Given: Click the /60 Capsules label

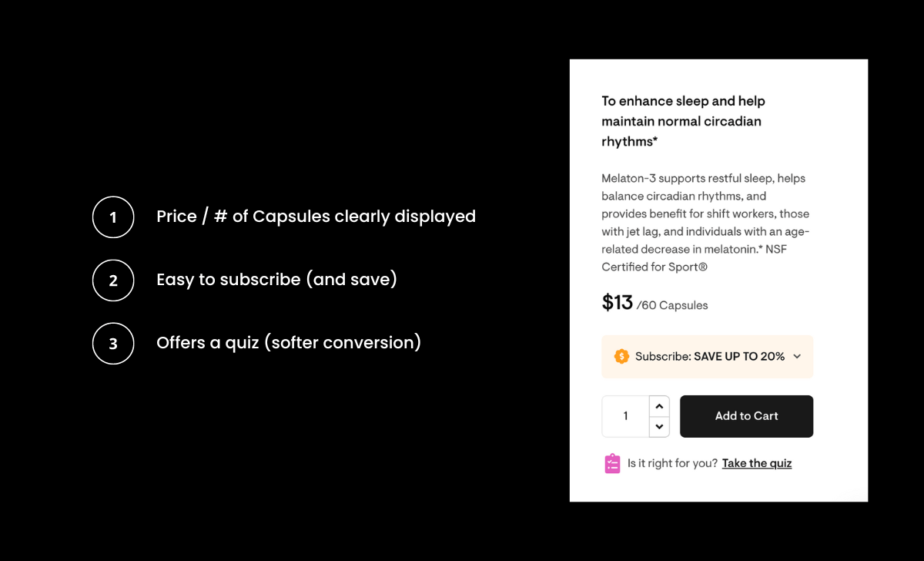Looking at the screenshot, I should pos(672,305).
